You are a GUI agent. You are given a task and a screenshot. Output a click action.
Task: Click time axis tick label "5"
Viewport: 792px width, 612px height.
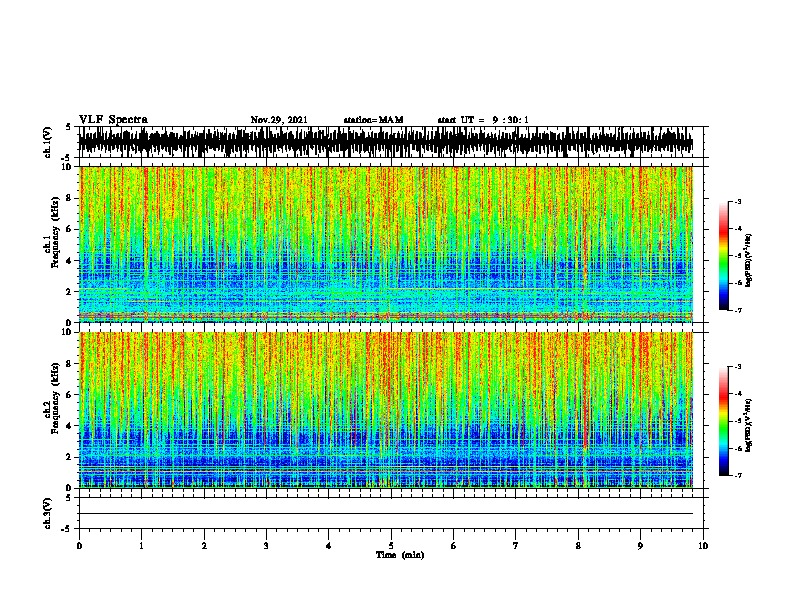click(391, 546)
